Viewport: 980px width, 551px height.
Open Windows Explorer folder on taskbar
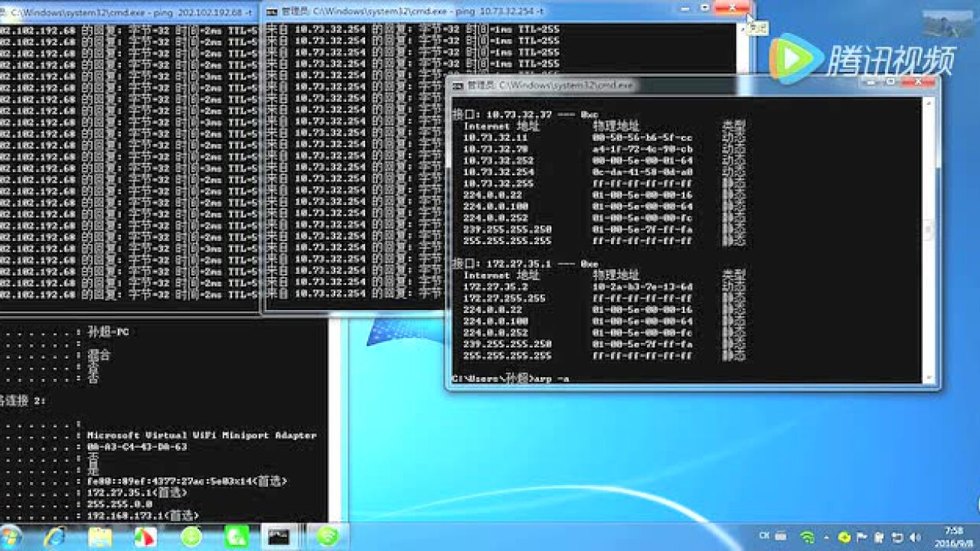100,536
